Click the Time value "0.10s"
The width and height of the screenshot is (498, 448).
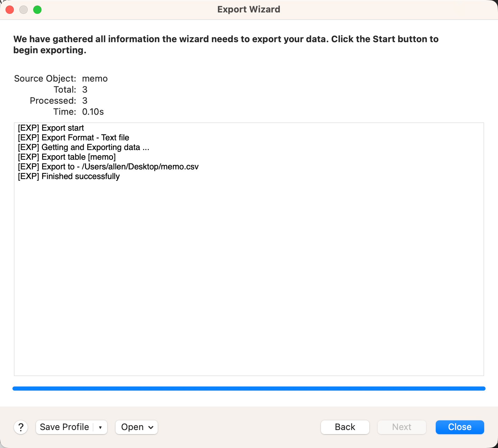click(x=93, y=112)
